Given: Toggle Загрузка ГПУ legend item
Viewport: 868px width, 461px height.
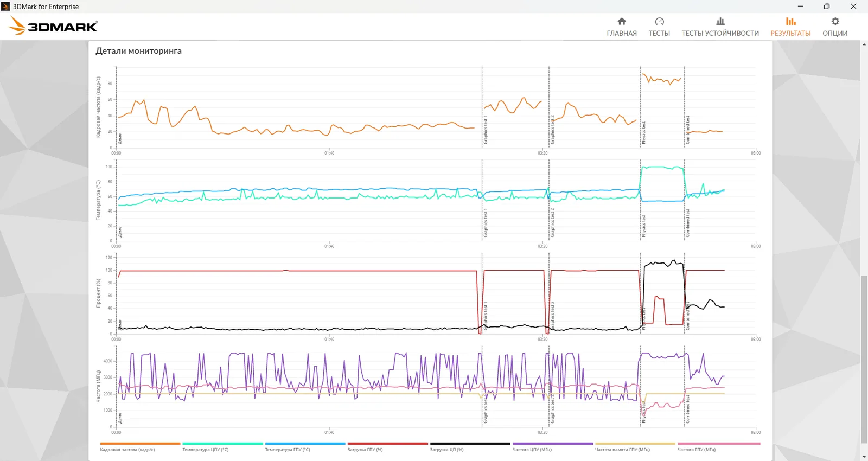Looking at the screenshot, I should (387, 447).
